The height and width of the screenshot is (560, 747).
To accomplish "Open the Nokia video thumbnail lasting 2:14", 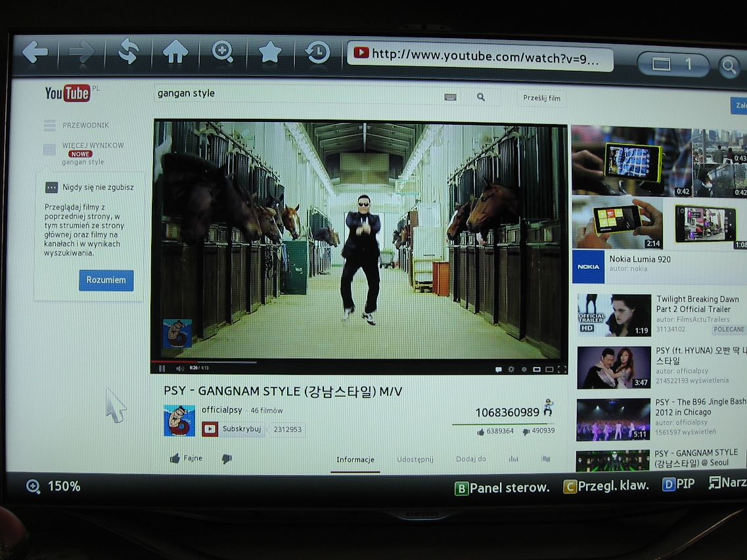I will click(617, 223).
